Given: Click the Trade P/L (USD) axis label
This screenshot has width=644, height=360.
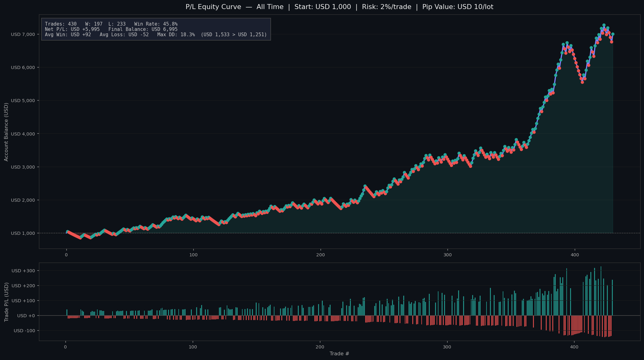Looking at the screenshot, I should click(6, 302).
